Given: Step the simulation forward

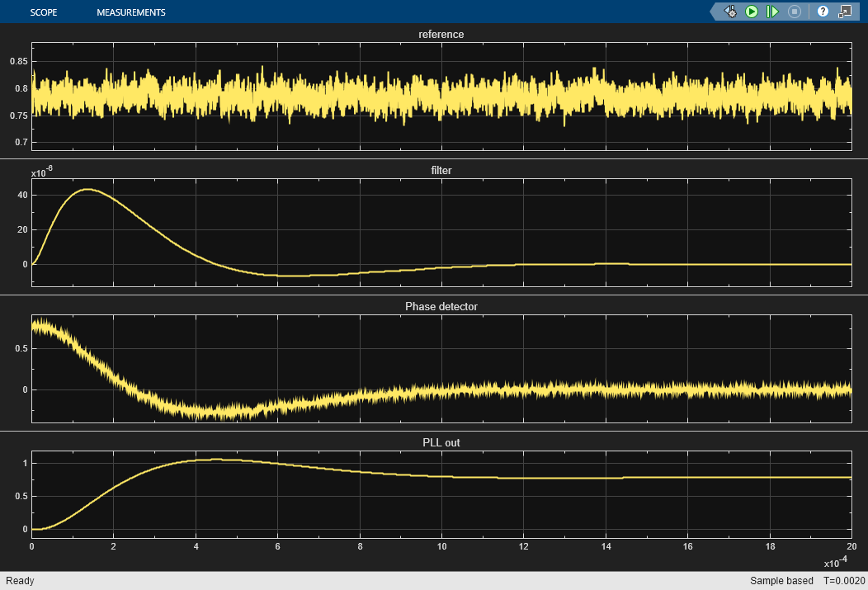Looking at the screenshot, I should tap(771, 12).
